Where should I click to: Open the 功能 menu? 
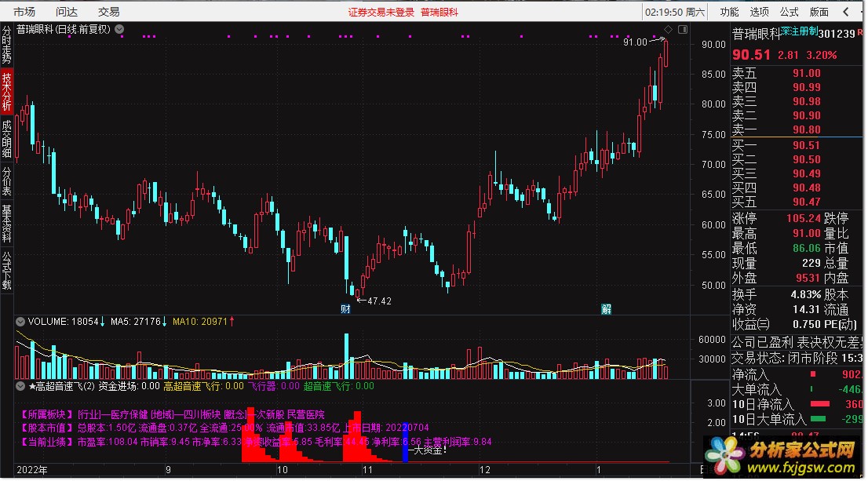click(729, 12)
